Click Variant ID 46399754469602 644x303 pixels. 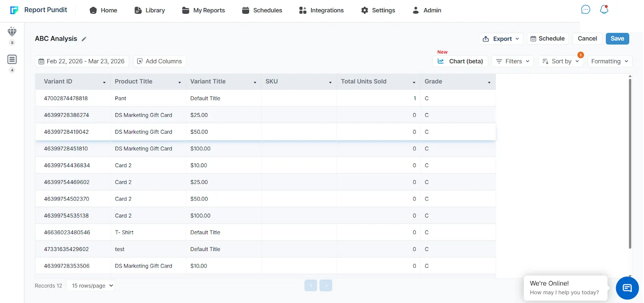point(67,182)
